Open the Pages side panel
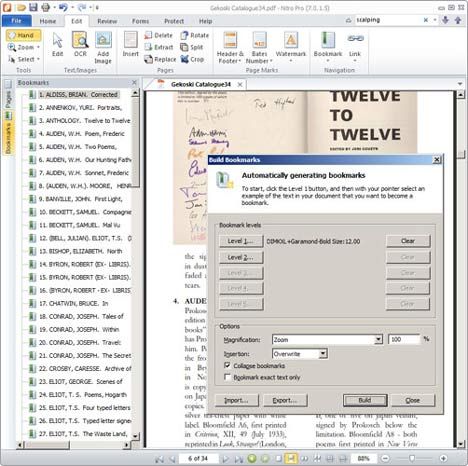 click(8, 95)
